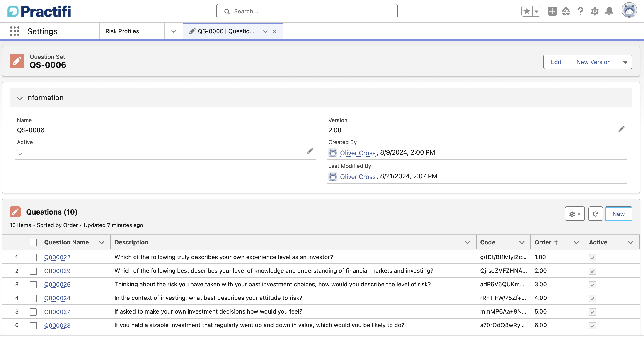The height and width of the screenshot is (338, 644).
Task: Click the Last Modified By avatar
Action: point(333,177)
